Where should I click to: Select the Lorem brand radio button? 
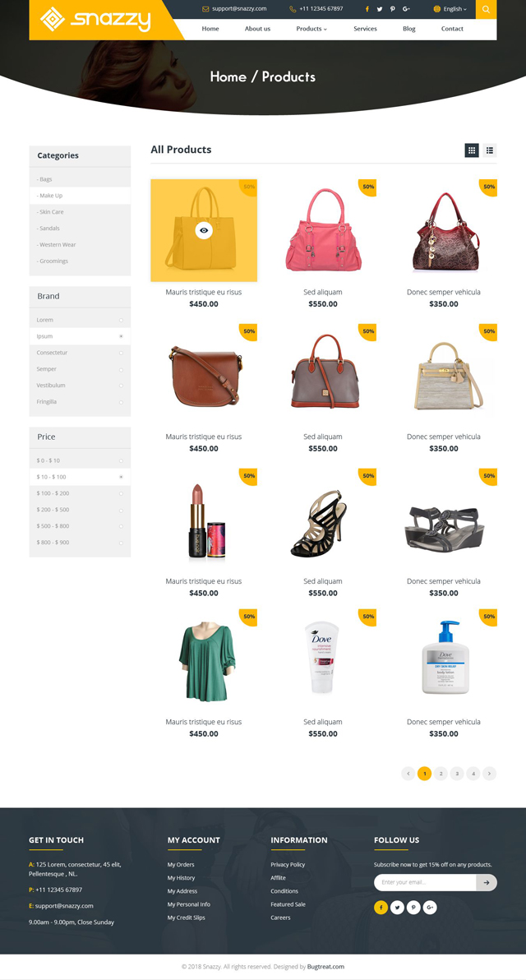point(121,320)
